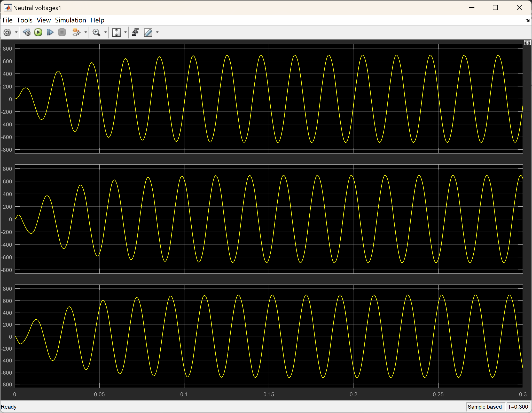This screenshot has width=532, height=413.
Task: Toggle the Triggers tool icon
Action: 135,33
